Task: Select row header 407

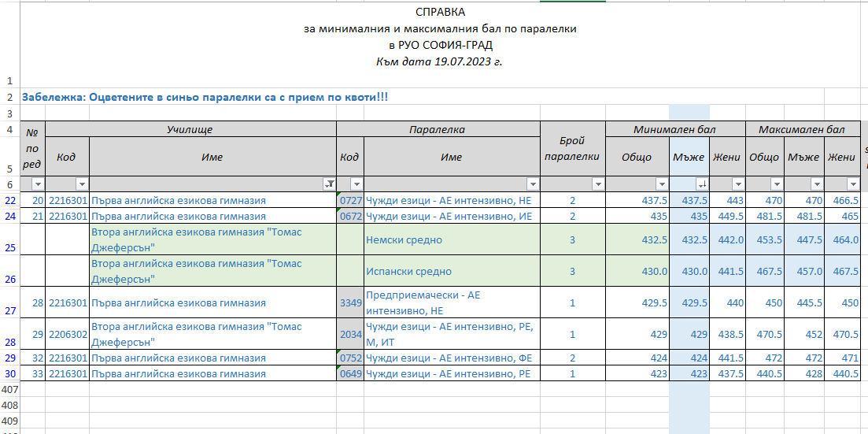Action: tap(9, 389)
